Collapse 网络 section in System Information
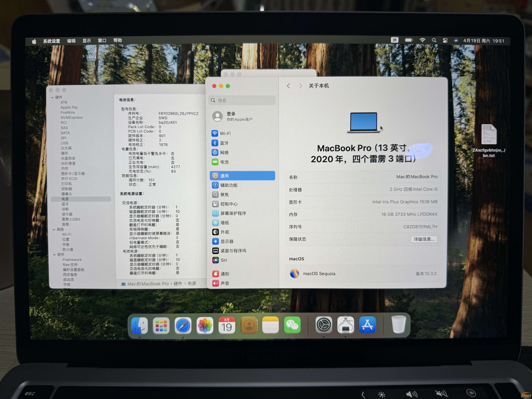Image resolution: width=532 pixels, height=399 pixels. pos(54,230)
